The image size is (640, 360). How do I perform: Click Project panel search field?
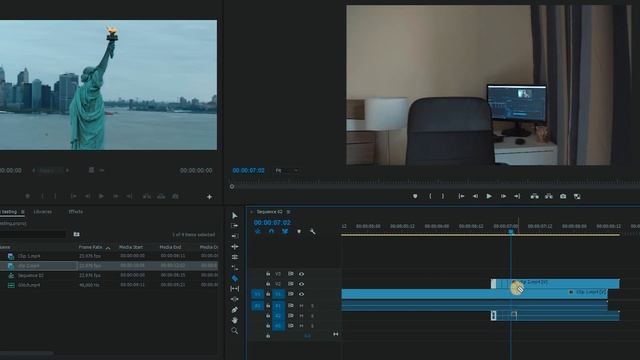[x=33, y=234]
